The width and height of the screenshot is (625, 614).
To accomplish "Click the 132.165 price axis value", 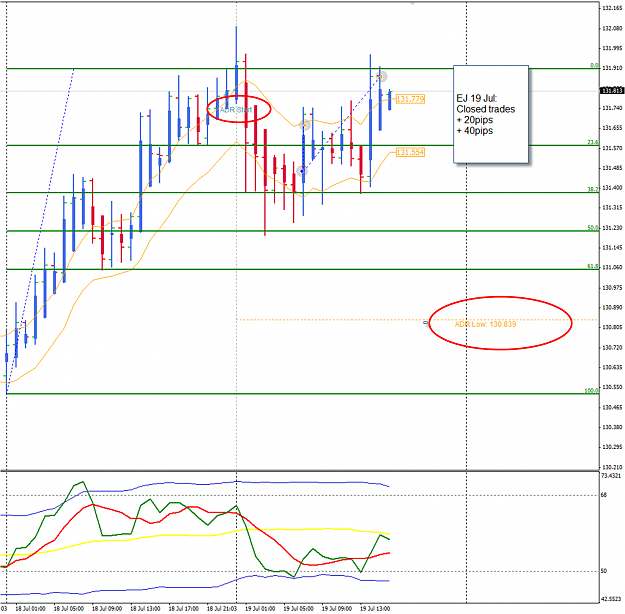I will pos(612,8).
